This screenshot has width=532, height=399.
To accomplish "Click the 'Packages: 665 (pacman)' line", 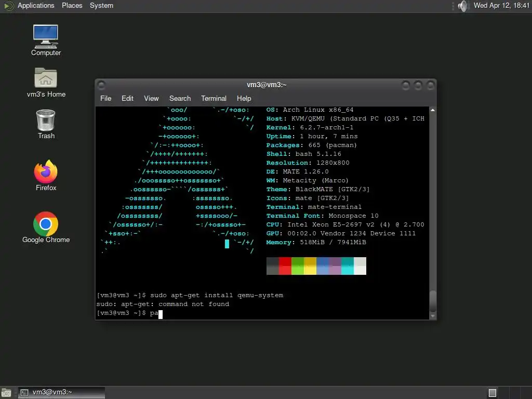I will (x=312, y=145).
